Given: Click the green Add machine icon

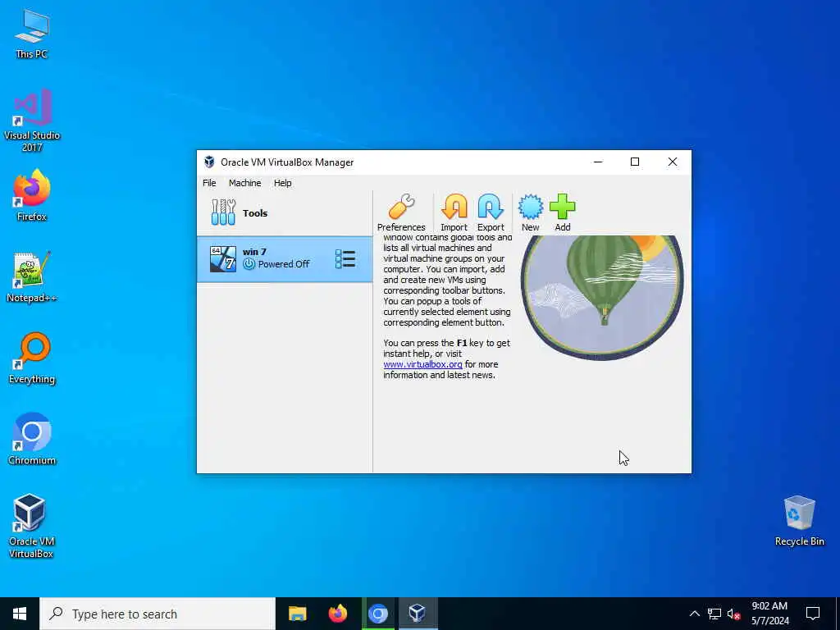Looking at the screenshot, I should (563, 212).
